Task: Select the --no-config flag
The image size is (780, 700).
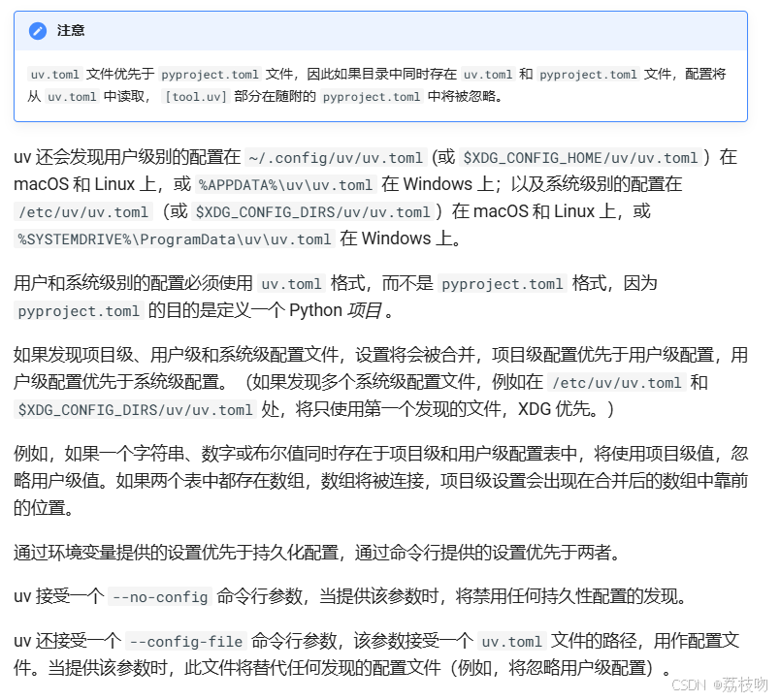Action: (x=160, y=596)
